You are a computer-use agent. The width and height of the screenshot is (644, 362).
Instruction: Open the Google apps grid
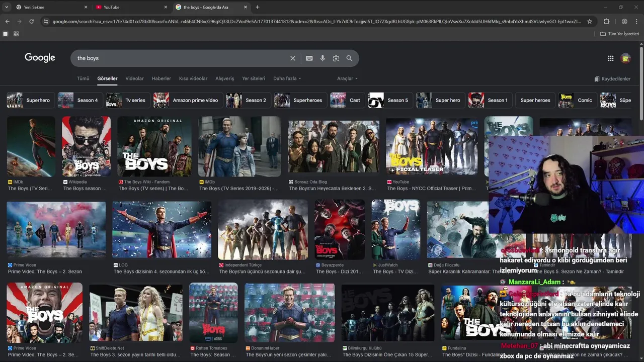pyautogui.click(x=611, y=58)
